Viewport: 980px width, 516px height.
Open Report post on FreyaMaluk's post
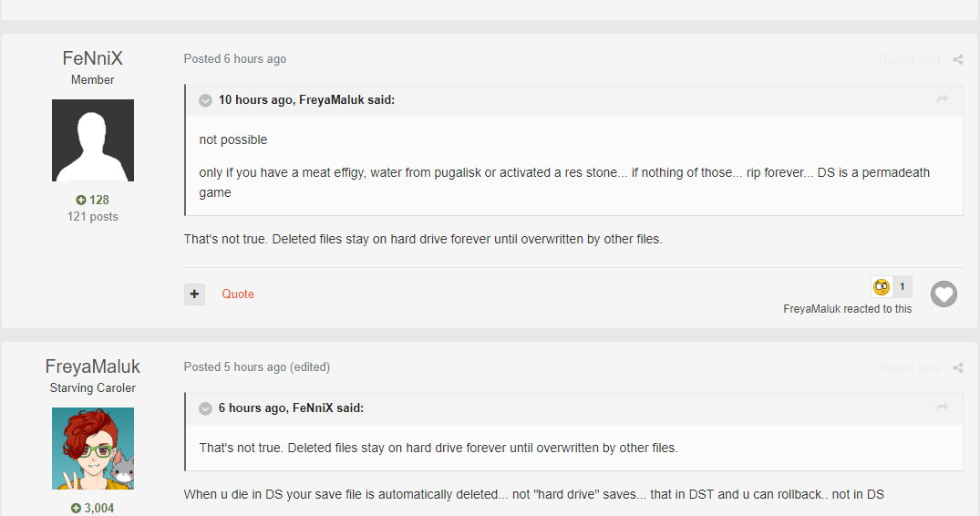point(909,368)
